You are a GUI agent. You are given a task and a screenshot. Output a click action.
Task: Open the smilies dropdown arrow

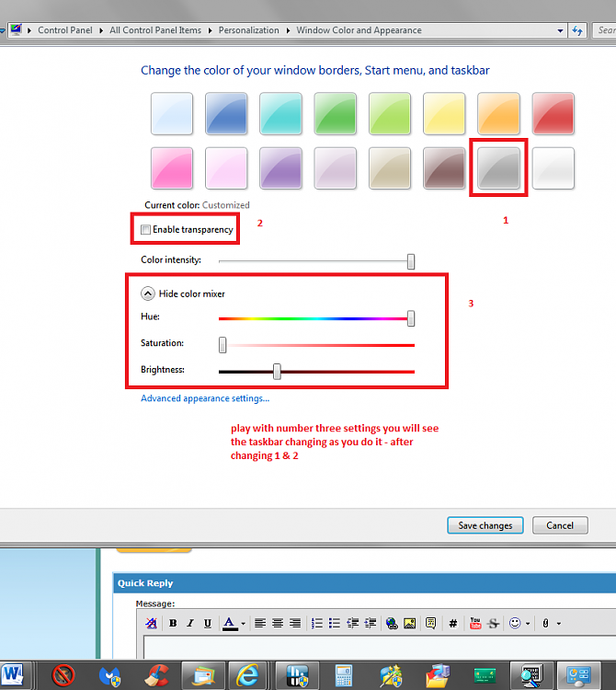528,624
